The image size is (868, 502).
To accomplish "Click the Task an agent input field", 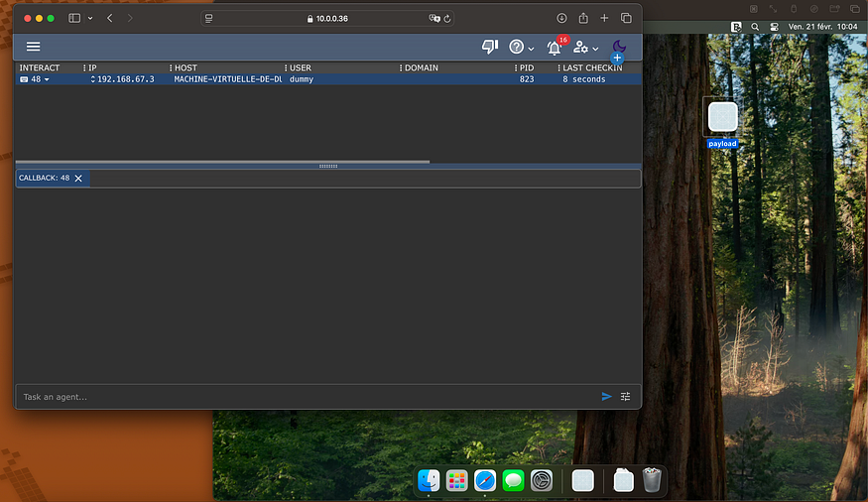I will pyautogui.click(x=298, y=397).
